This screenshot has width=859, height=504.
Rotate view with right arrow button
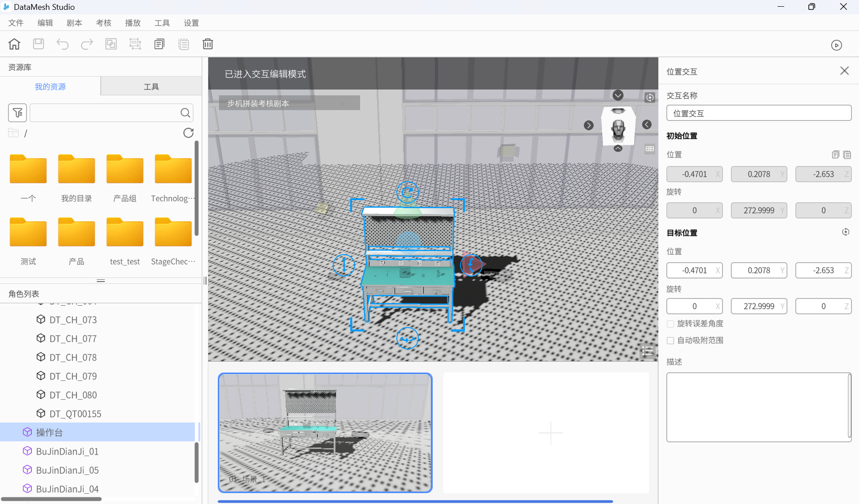click(x=589, y=125)
